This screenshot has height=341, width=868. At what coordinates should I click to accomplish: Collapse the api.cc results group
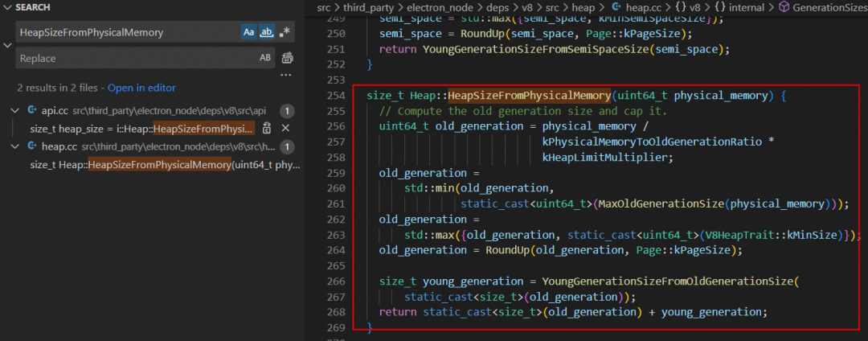(x=15, y=111)
